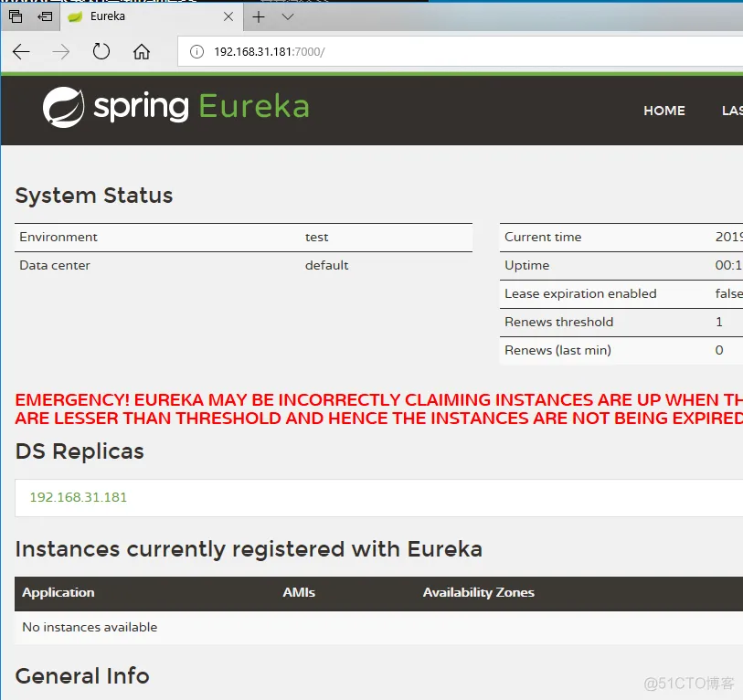Open the 192.168.31.181 replica link

[79, 497]
